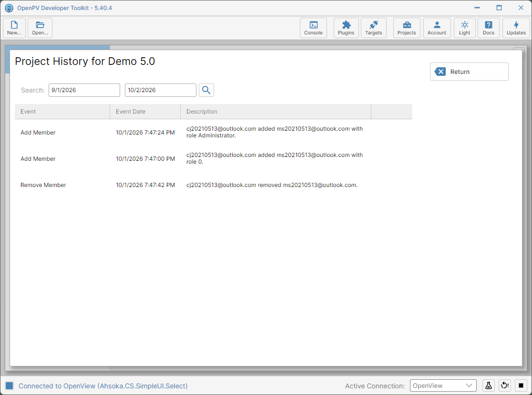Click the restart icon in status bar
The height and width of the screenshot is (395, 532).
coord(505,385)
